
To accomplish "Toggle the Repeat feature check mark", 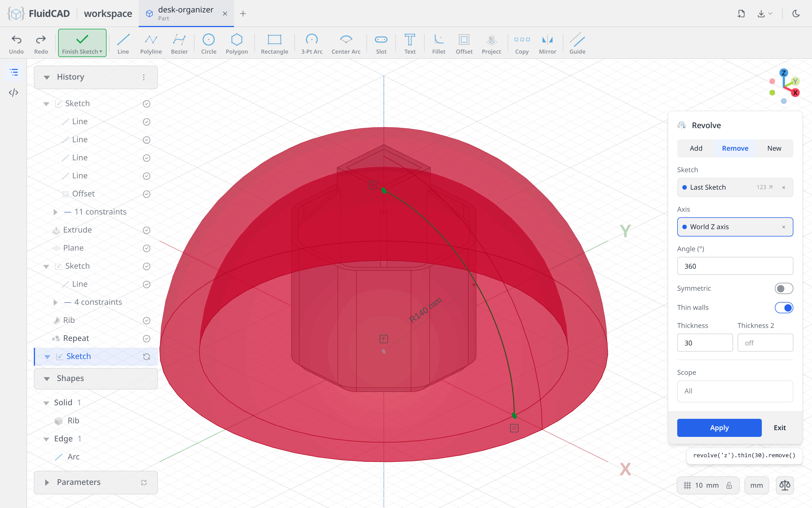I will [146, 339].
